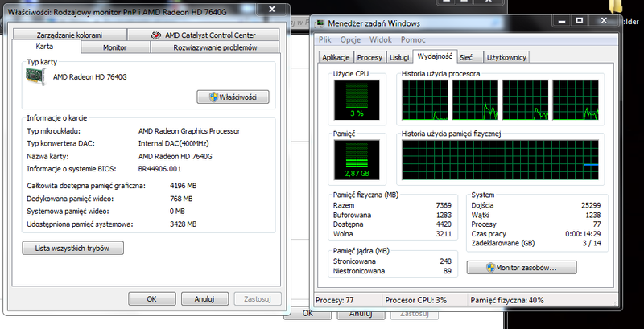Click the last CPU history graph
The width and height of the screenshot is (644, 329).
[x=576, y=100]
